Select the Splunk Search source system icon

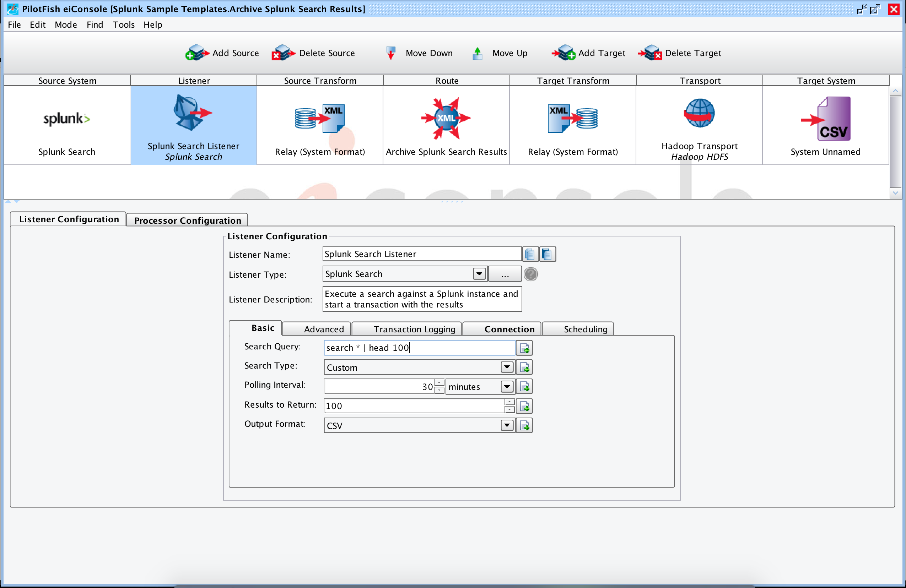67,119
